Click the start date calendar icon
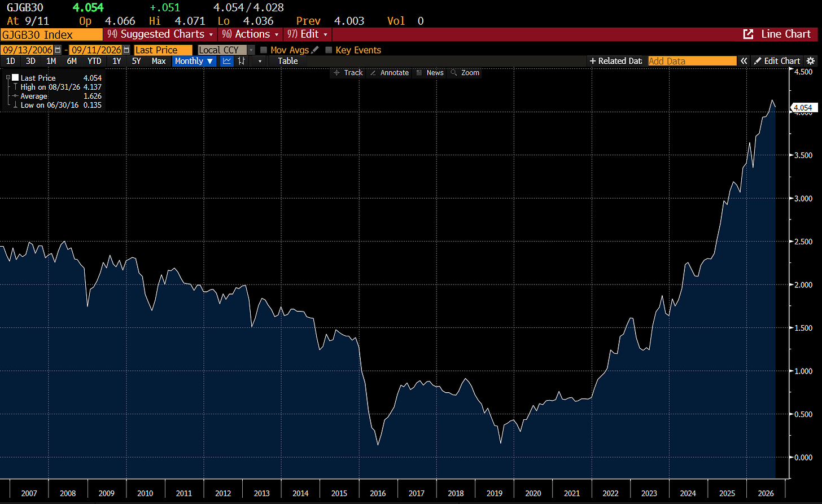822x504 pixels. [x=58, y=50]
